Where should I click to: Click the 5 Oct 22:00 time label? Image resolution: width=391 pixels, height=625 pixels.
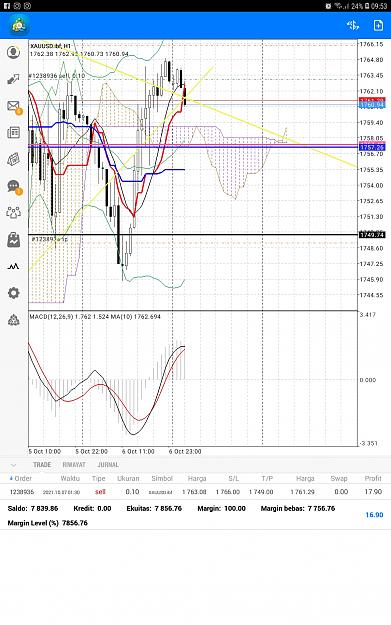[91, 452]
